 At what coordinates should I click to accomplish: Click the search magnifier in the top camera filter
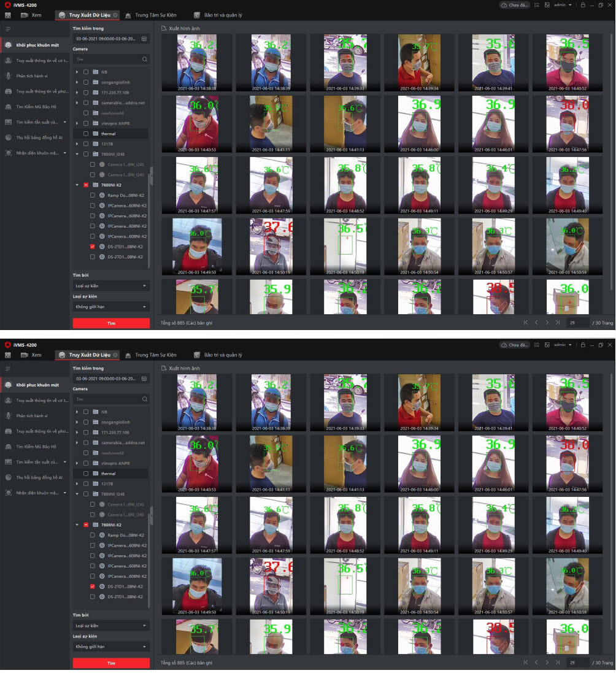click(145, 60)
